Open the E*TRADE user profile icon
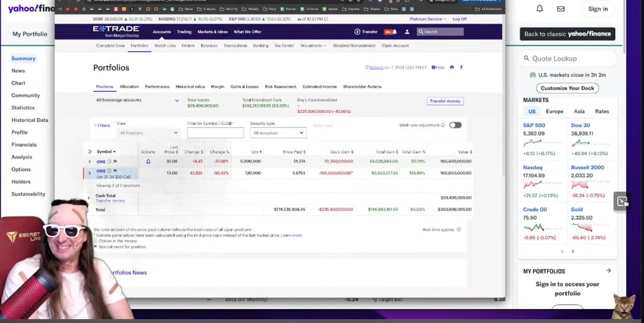644x323 pixels. (407, 32)
